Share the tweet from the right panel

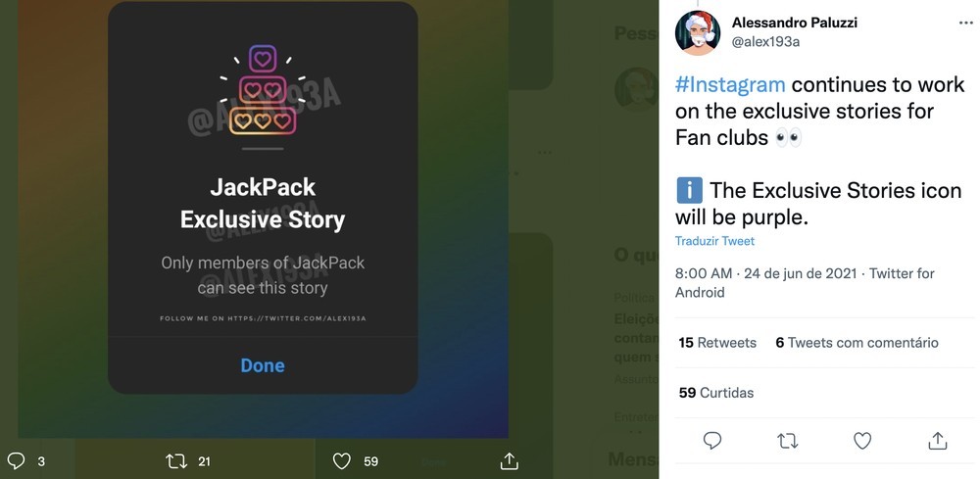point(937,441)
